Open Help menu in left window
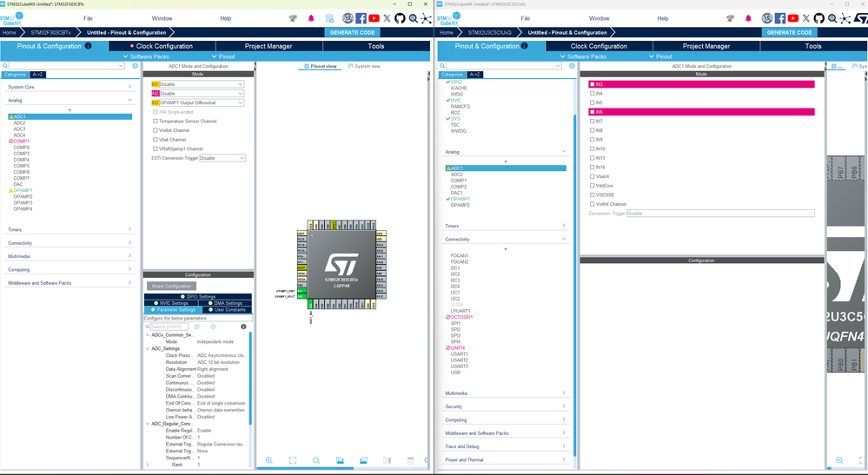The image size is (868, 475). [225, 18]
